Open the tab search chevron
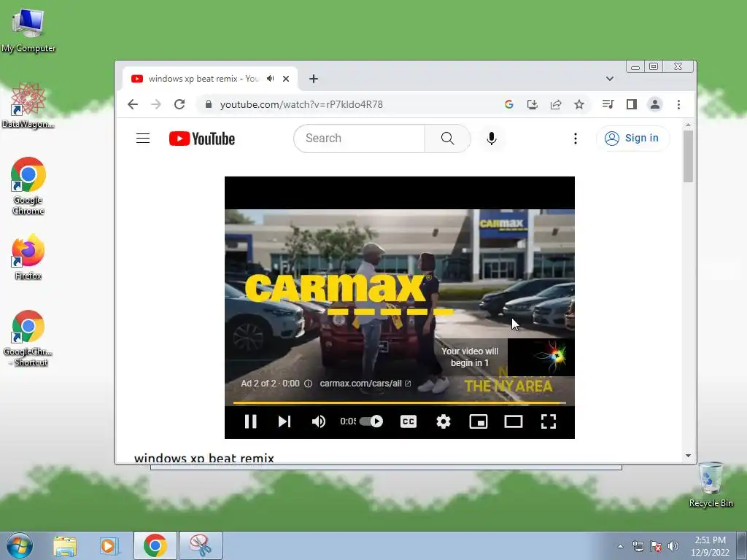This screenshot has height=560, width=747. (x=610, y=79)
